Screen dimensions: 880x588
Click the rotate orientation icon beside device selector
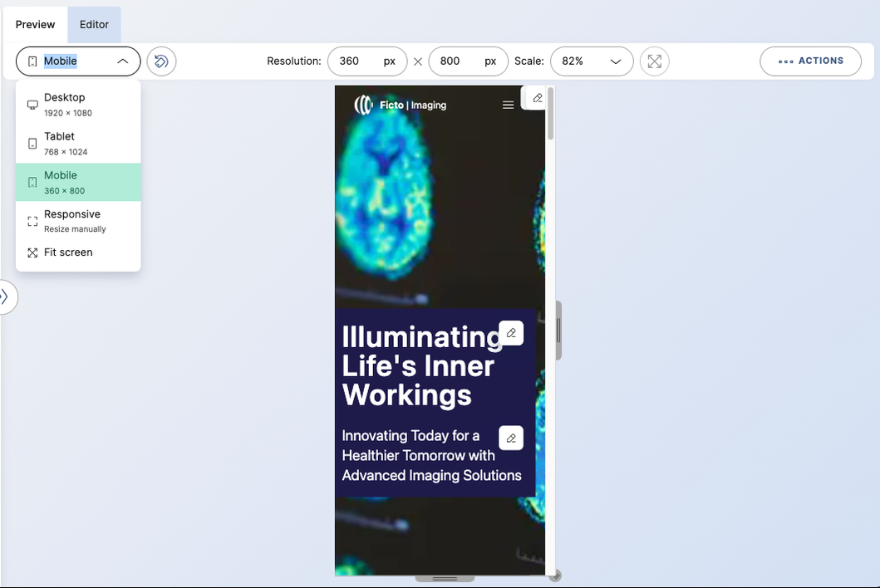(161, 61)
